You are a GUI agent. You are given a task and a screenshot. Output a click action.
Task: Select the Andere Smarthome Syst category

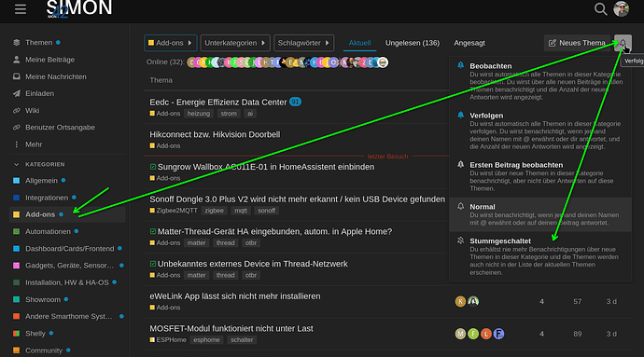point(67,316)
